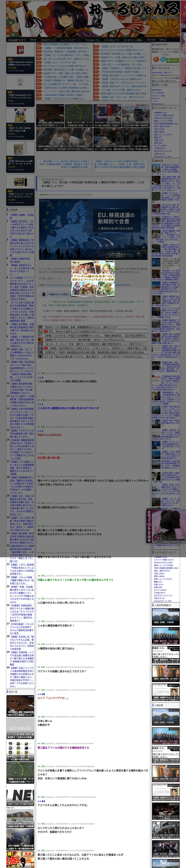Go to だめぽアンテナ in the nav bar
The width and height of the screenshot is (186, 868).
click(48, 40)
